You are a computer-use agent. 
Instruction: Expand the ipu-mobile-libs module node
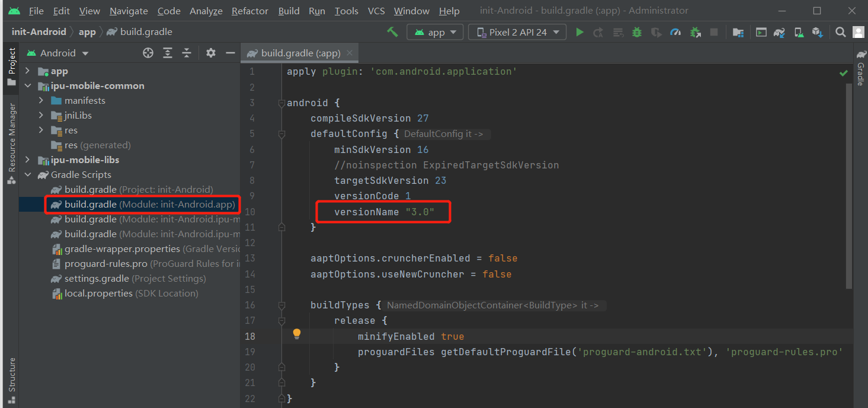point(27,160)
